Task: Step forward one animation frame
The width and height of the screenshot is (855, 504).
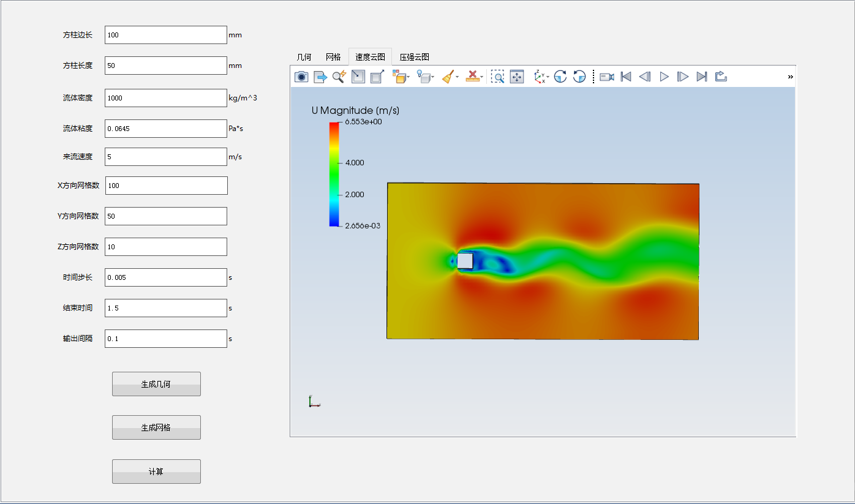Action: 683,77
